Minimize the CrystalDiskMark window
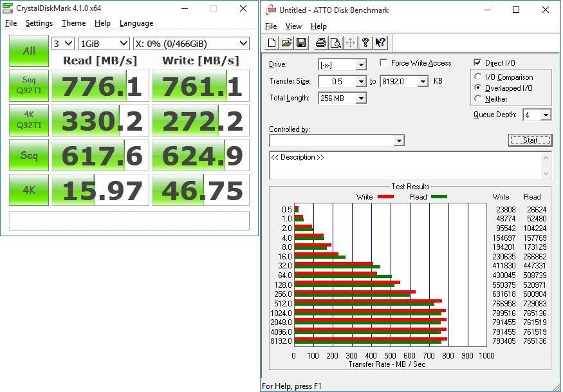Image resolution: width=563 pixels, height=392 pixels. pos(185,8)
